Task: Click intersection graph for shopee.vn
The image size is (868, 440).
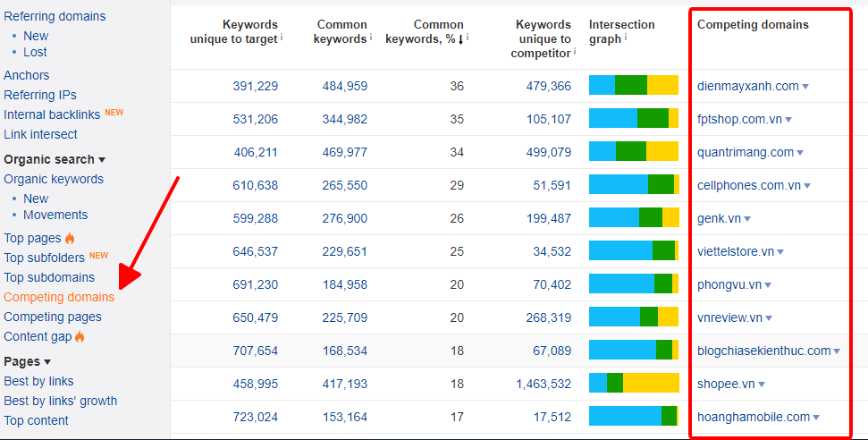Action: (634, 383)
